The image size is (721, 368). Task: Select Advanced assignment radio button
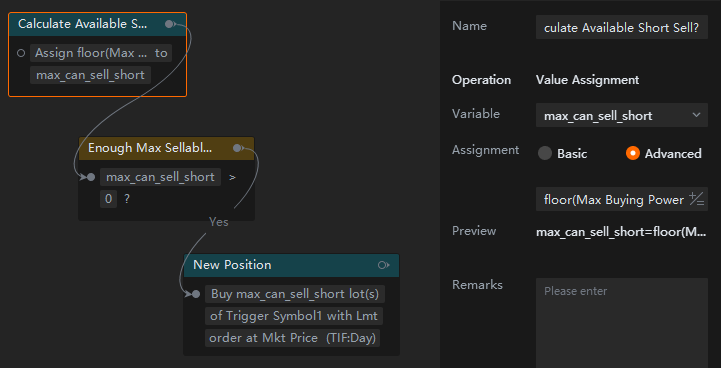[x=633, y=153]
